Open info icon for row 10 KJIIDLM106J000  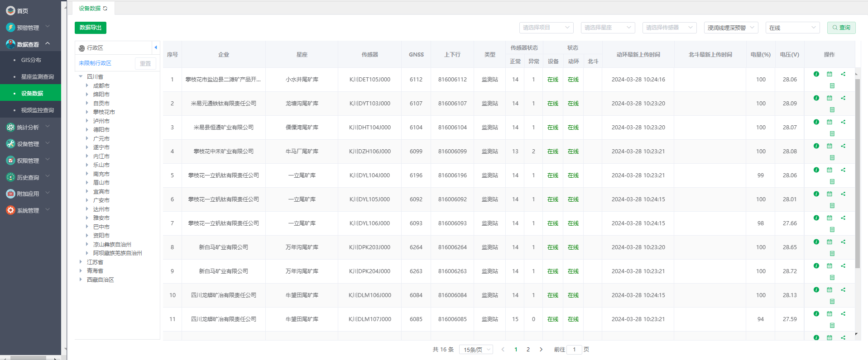pyautogui.click(x=816, y=289)
